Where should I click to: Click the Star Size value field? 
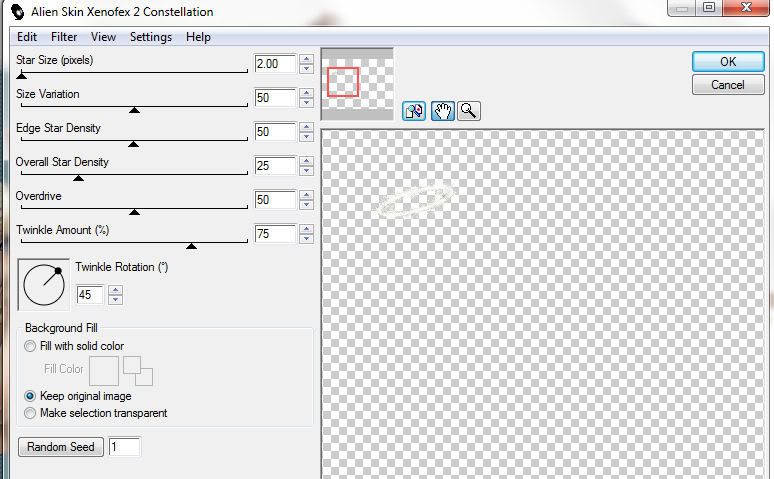[275, 64]
